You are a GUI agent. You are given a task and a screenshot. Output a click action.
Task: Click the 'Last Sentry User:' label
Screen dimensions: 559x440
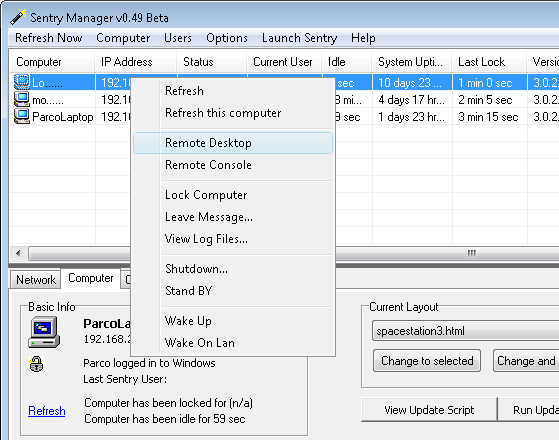tap(125, 379)
